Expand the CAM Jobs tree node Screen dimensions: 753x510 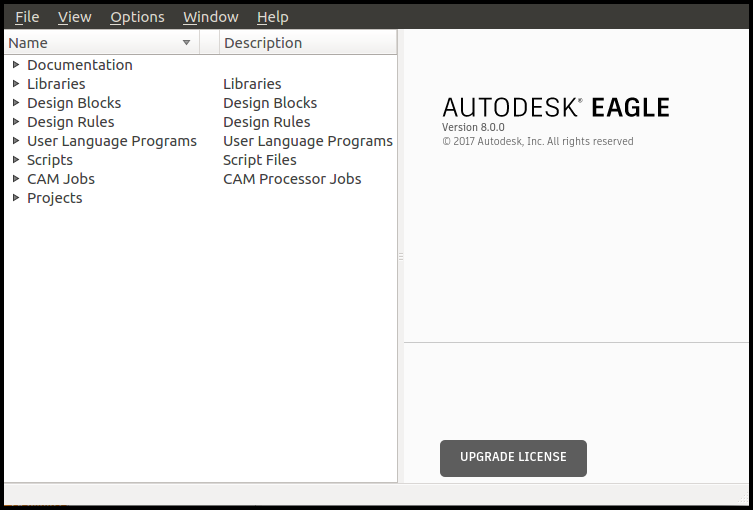tap(16, 179)
